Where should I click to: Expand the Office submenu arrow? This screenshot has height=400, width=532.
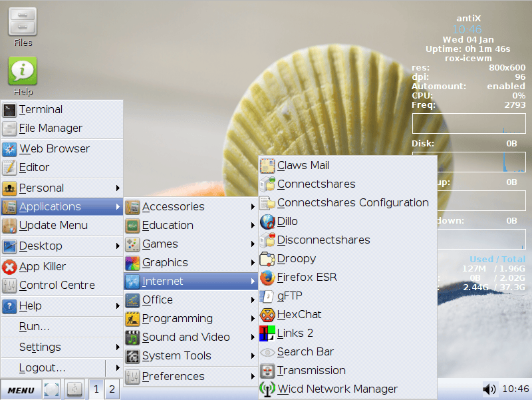(x=253, y=300)
